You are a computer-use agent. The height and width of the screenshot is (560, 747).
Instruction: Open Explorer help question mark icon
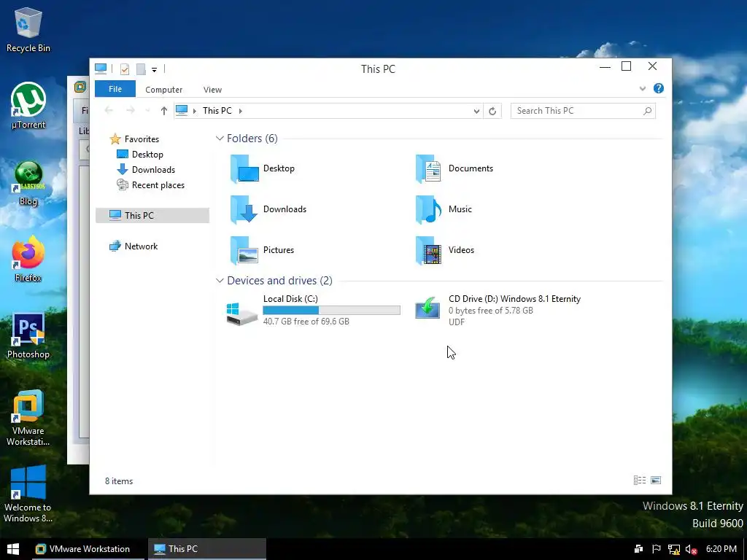pos(659,88)
